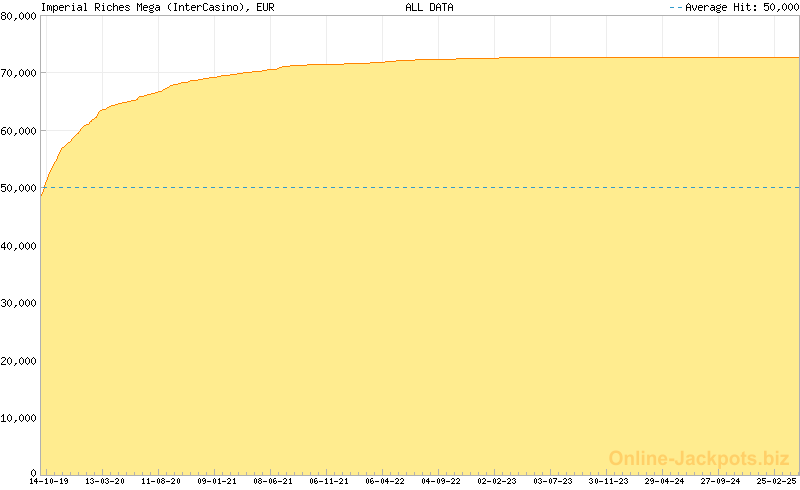Select the 09-01-21 date tick label

click(x=216, y=481)
